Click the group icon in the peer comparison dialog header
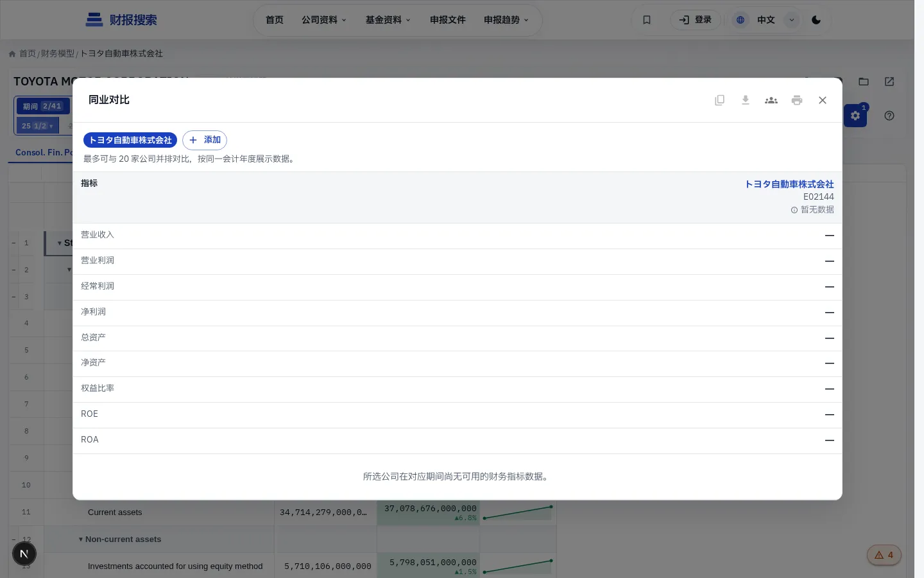Screen dimensions: 924x578 (771, 100)
